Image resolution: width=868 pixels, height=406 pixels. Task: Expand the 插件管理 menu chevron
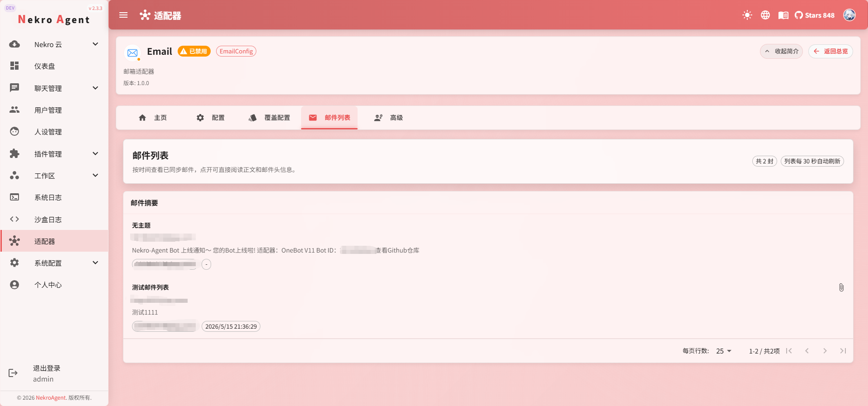pyautogui.click(x=95, y=154)
